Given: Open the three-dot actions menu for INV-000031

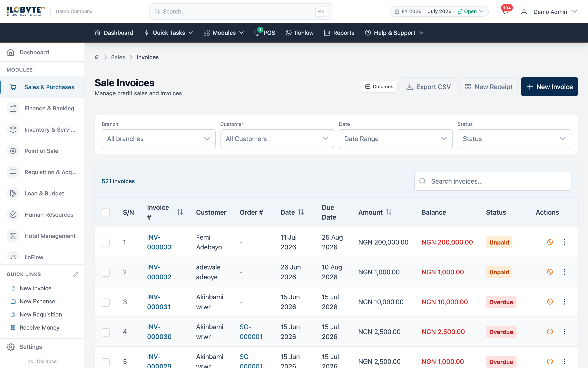Looking at the screenshot, I should [565, 302].
